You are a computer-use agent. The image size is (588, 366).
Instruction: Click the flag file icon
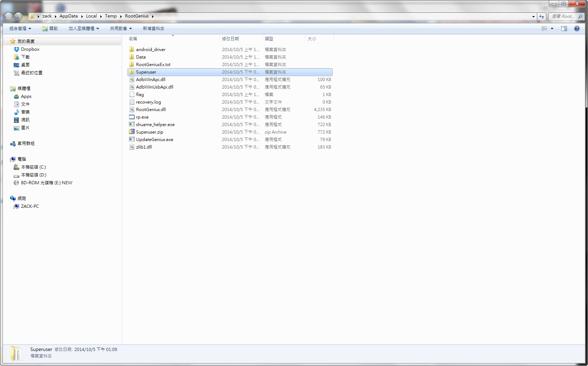coord(132,94)
